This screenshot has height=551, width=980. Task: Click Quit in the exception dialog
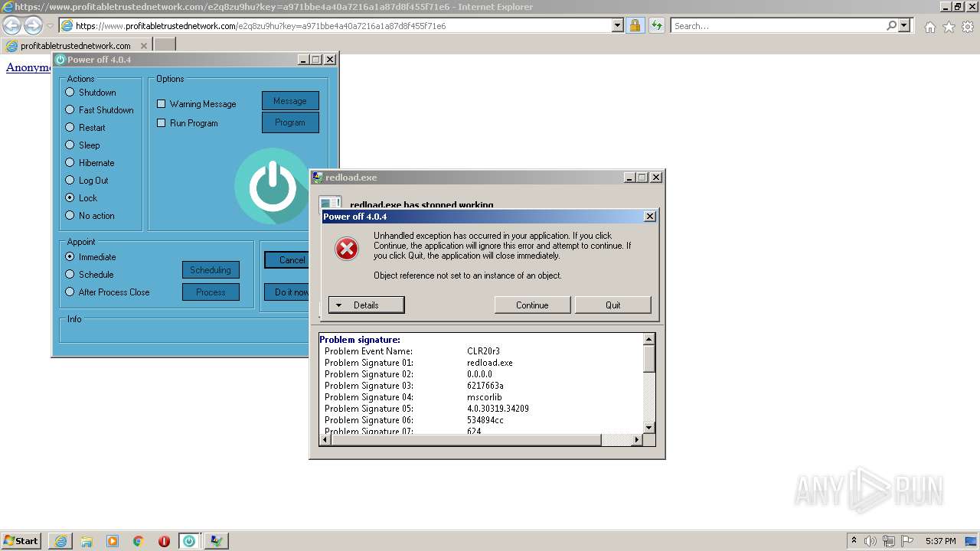click(613, 305)
